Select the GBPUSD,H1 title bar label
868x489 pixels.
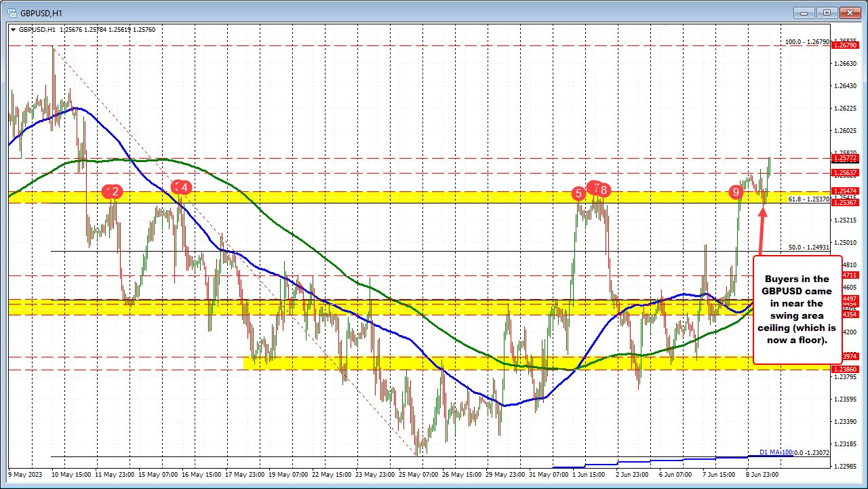tap(41, 12)
